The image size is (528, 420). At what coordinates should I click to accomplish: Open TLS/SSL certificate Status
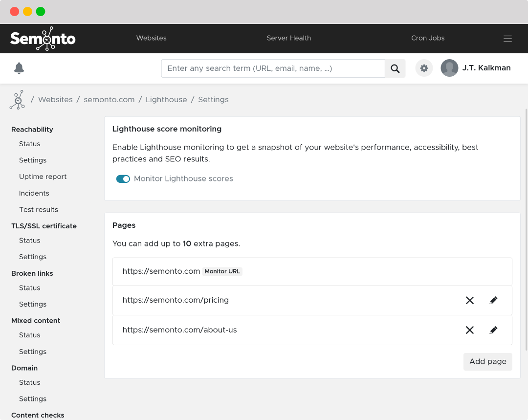tap(30, 241)
